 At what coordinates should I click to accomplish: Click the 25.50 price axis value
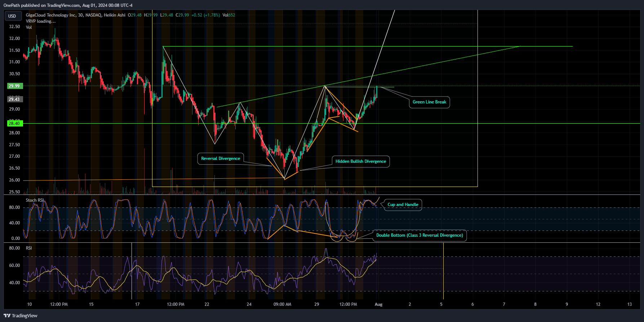(14, 192)
